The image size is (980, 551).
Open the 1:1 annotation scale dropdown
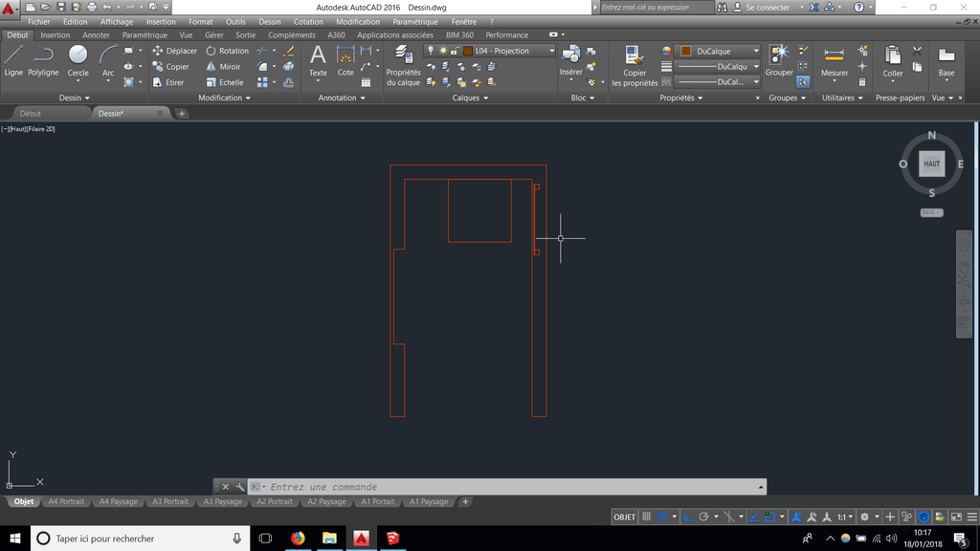tap(845, 517)
